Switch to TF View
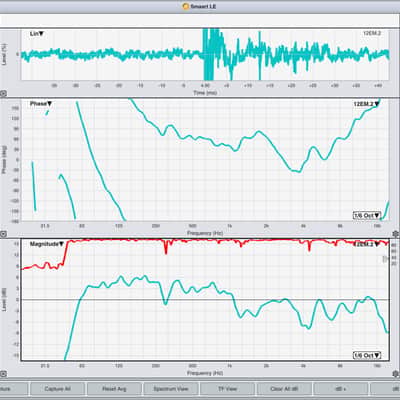Viewport: 400px width, 400px height. tap(227, 389)
